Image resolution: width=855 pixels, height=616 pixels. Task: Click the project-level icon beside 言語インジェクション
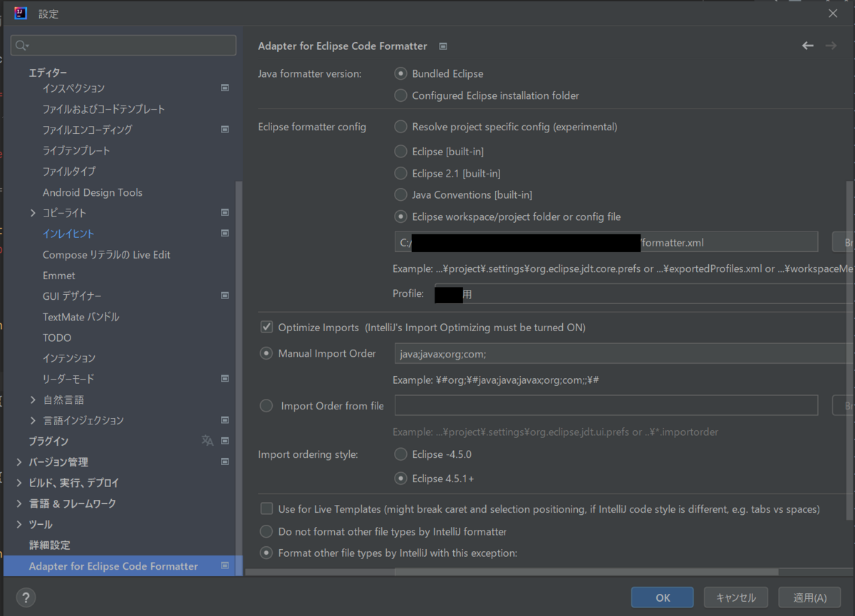(x=224, y=419)
